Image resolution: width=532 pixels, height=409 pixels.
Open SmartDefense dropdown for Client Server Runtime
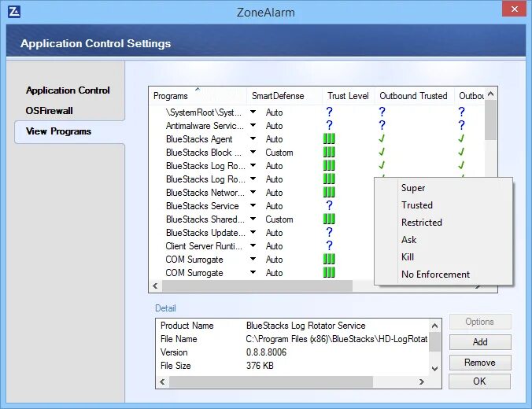coord(253,246)
